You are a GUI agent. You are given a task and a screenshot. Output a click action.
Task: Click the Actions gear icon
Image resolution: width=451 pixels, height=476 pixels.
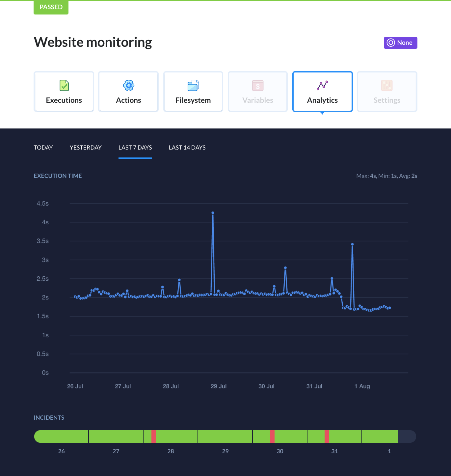(129, 85)
